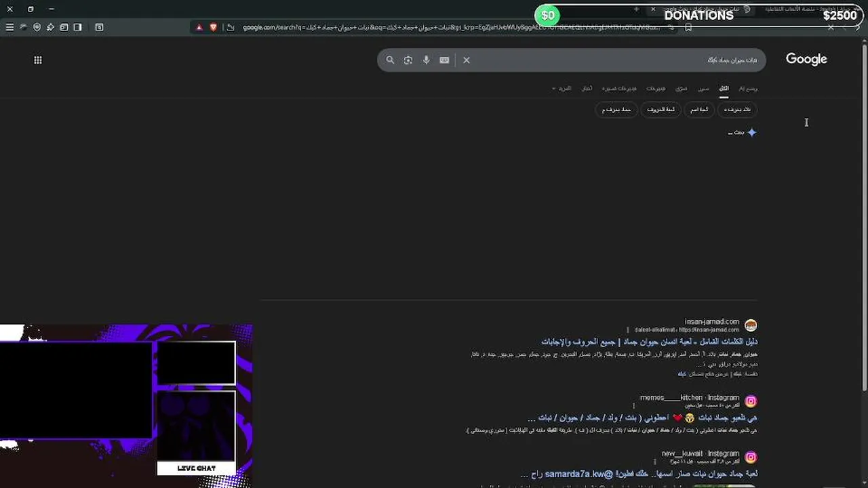Viewport: 868px width, 488px height.
Task: Open the samarda7a.kw result title link
Action: pyautogui.click(x=639, y=474)
